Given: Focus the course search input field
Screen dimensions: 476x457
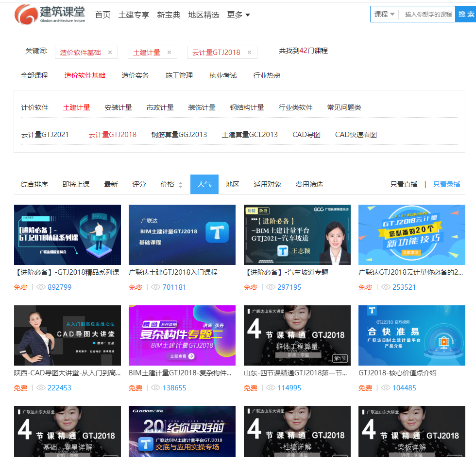Looking at the screenshot, I should (x=428, y=14).
